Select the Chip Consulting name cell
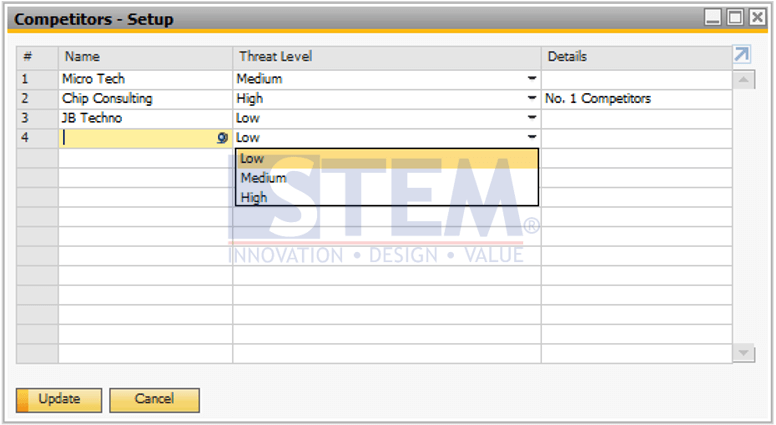Viewport: 776px width, 425px height. pyautogui.click(x=146, y=99)
